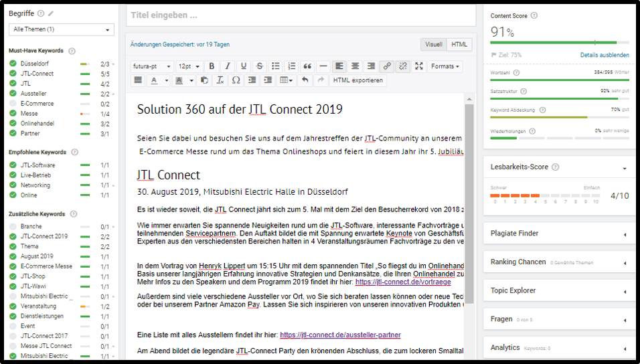Clear text formatting

[220, 80]
